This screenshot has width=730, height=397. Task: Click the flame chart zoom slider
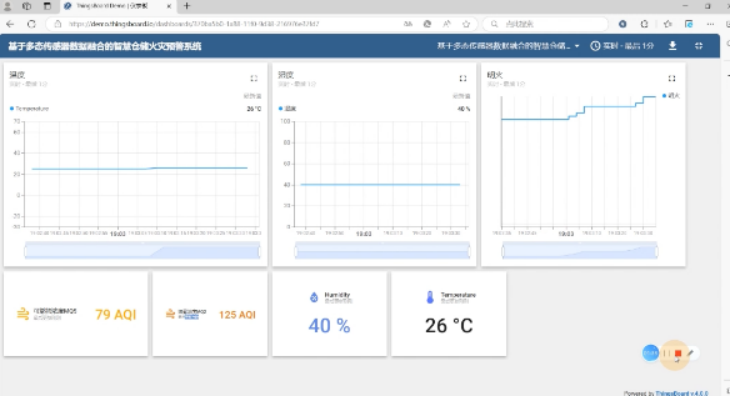[580, 251]
